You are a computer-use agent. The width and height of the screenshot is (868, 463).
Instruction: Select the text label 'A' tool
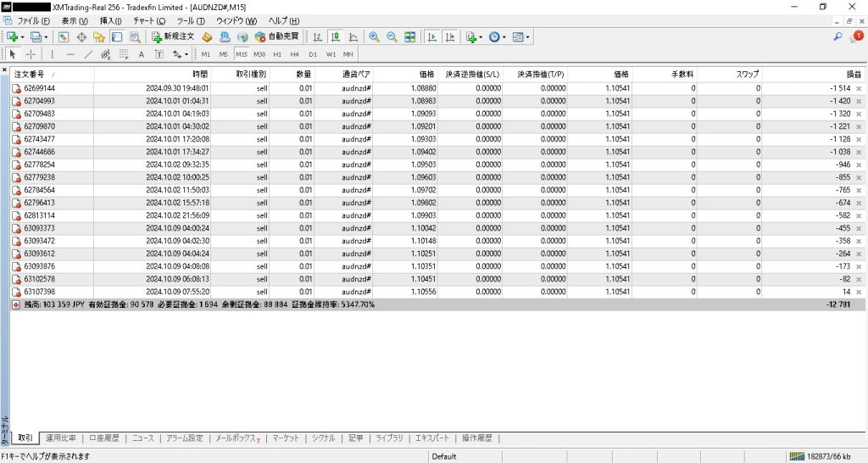tap(141, 54)
